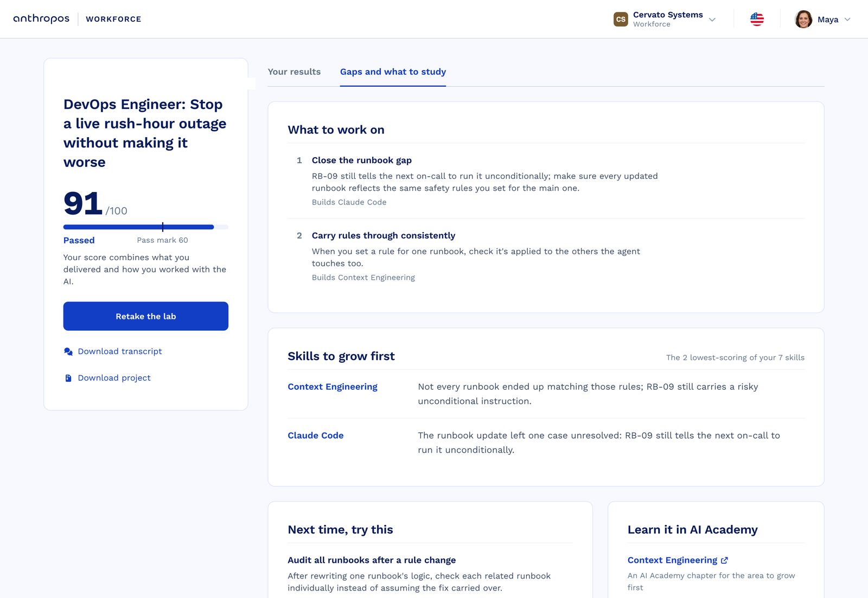This screenshot has width=868, height=598.
Task: Click the 'Learn it in AI Academy' heading
Action: coord(693,530)
